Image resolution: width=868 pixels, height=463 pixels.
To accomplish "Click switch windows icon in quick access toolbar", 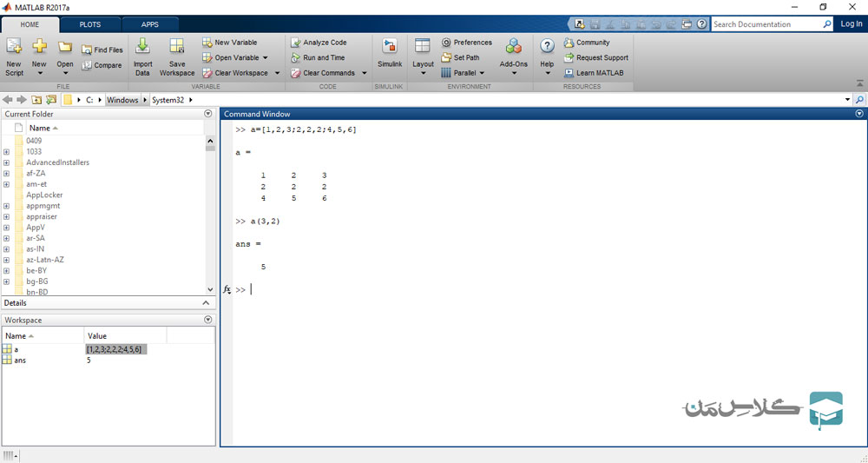I will 687,24.
